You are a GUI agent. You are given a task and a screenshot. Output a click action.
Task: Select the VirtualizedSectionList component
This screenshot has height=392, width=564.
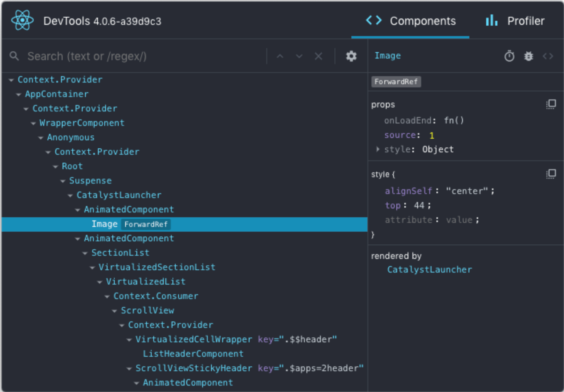pos(157,267)
